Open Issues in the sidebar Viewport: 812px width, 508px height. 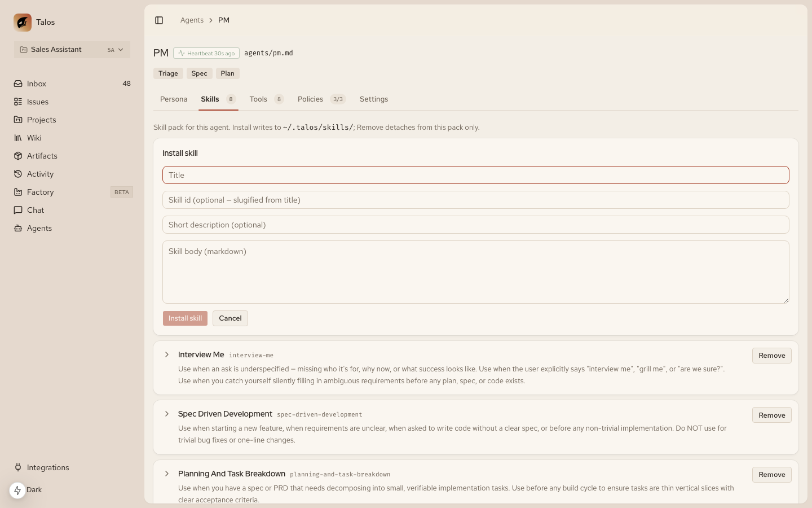(72, 102)
